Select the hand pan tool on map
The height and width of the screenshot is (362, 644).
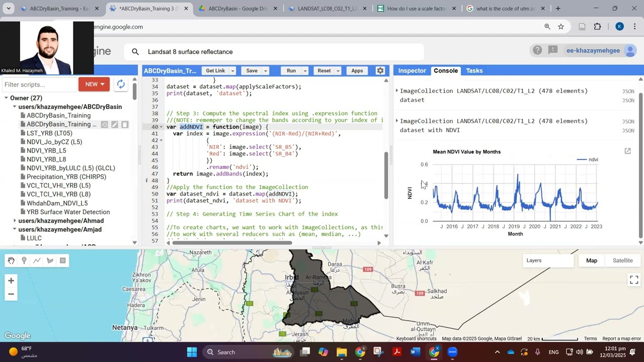[11, 260]
